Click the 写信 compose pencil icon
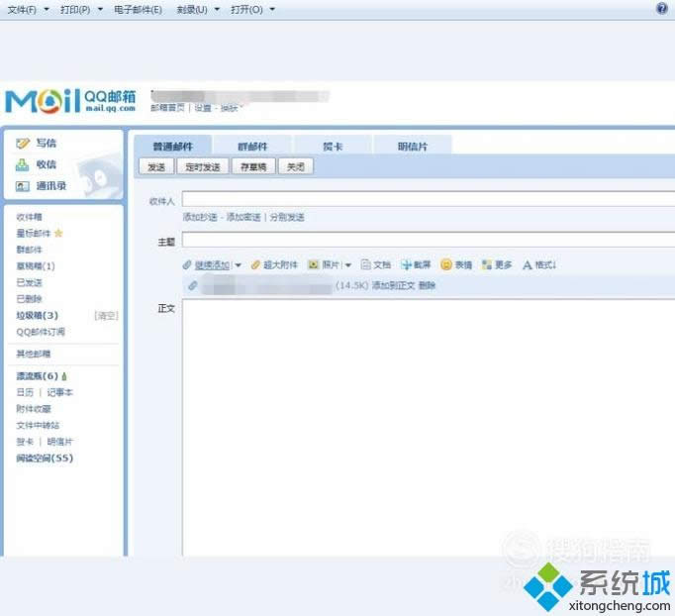 coord(23,143)
